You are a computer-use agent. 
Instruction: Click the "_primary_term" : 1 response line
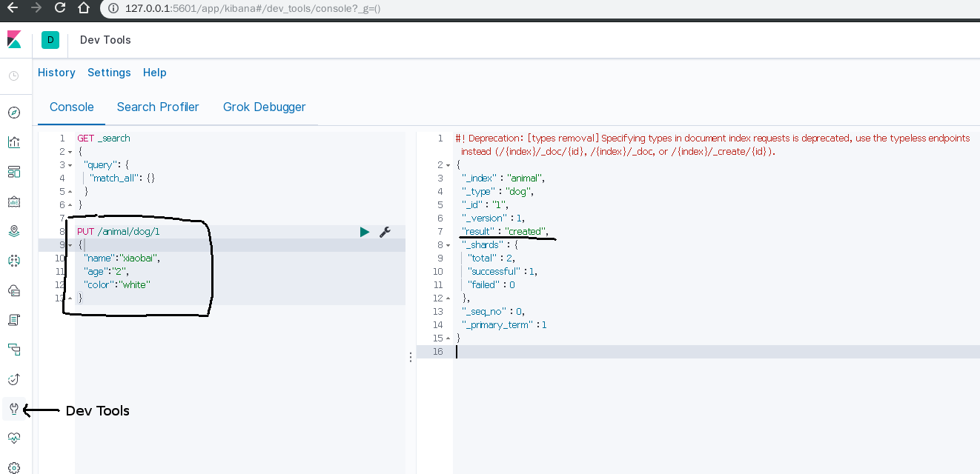point(505,325)
